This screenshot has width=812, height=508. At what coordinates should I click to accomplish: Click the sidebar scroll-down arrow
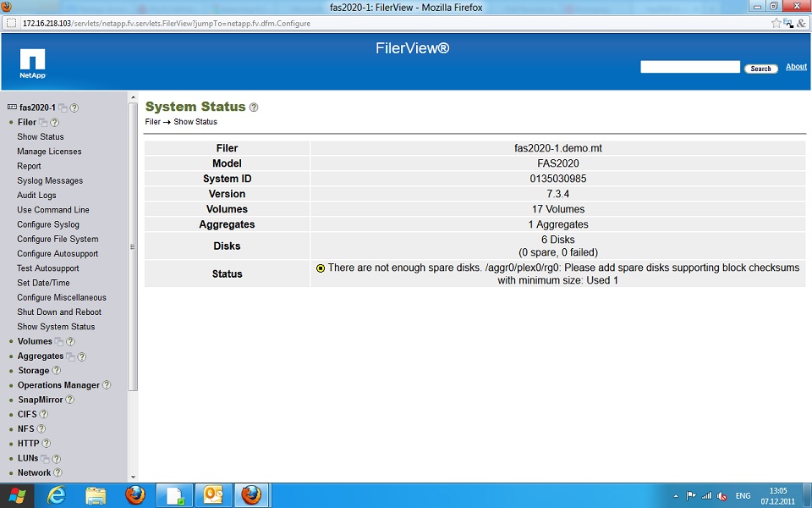point(133,477)
